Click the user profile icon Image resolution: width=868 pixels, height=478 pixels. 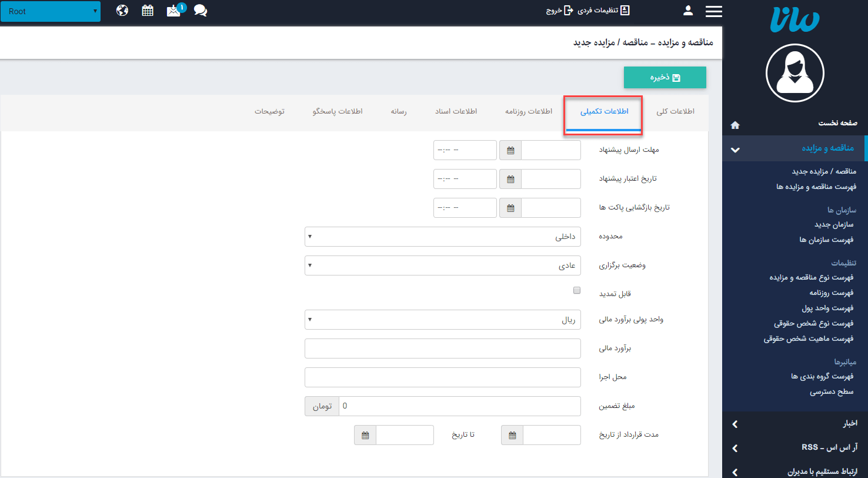(687, 10)
